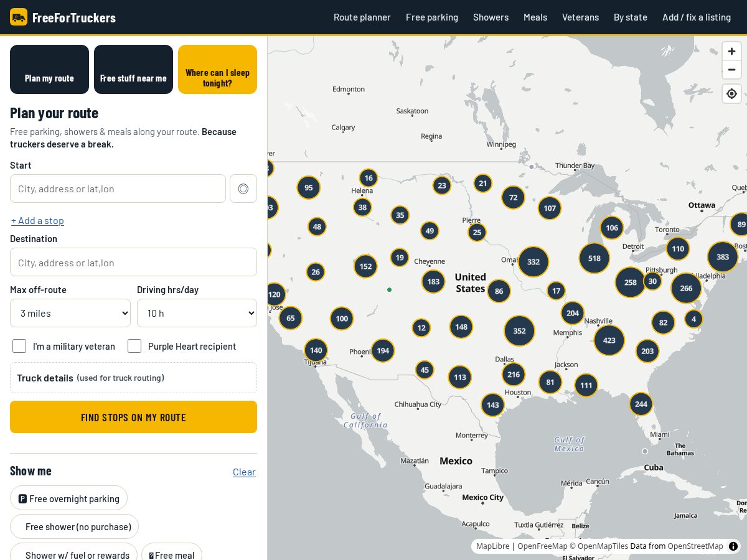Open the 4 cluster marker
747x560 pixels.
click(x=693, y=319)
